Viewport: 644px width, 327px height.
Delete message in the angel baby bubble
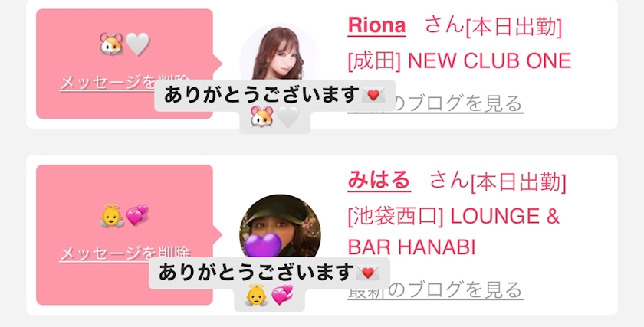point(125,254)
